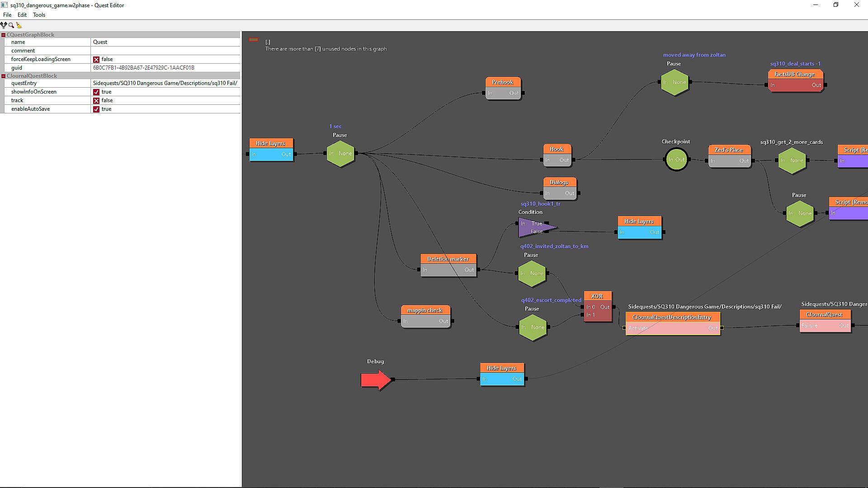
Task: Collapse the CQuestGraphBlock section
Action: [x=4, y=35]
